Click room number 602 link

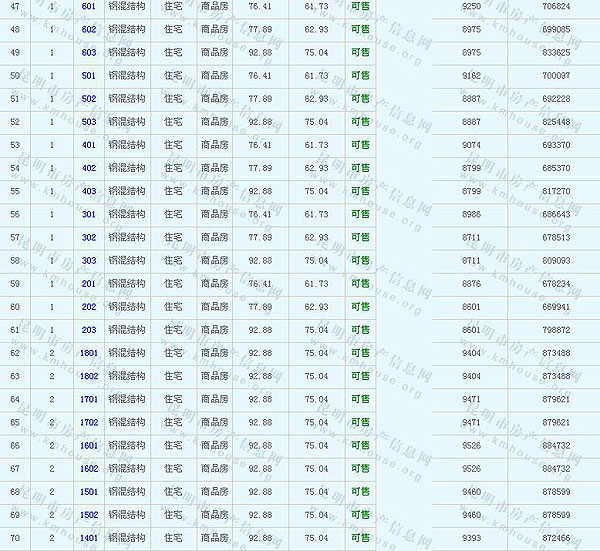point(89,29)
